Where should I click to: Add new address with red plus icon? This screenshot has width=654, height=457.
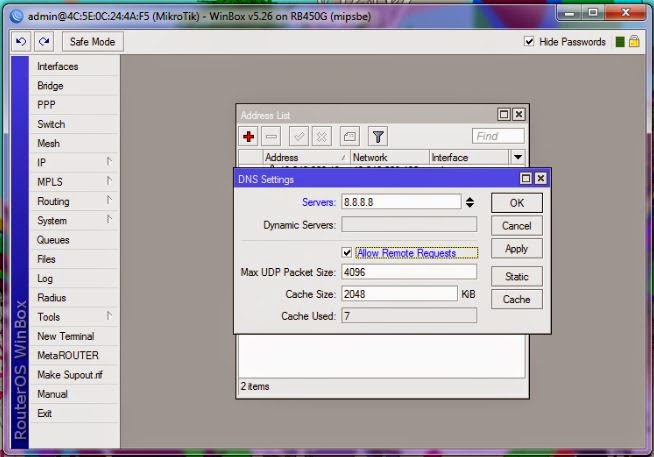tap(249, 136)
